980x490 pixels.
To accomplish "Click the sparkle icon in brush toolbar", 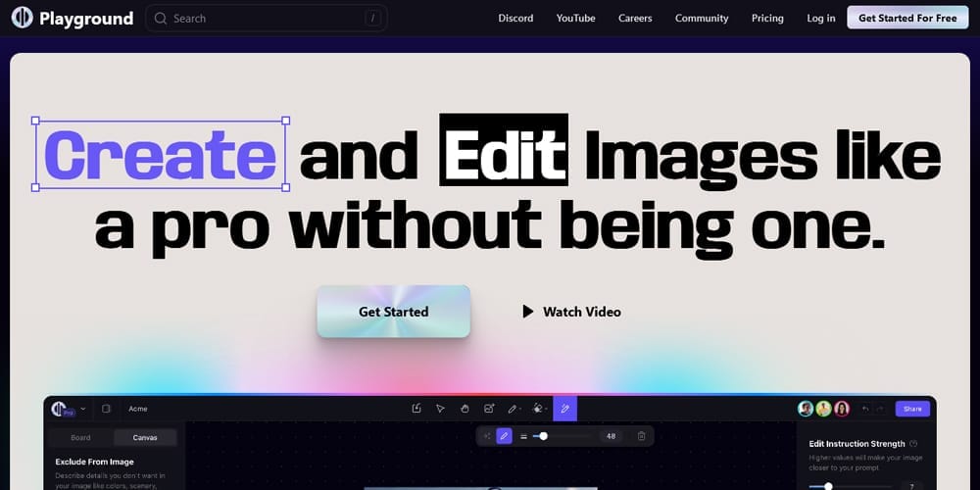I will (487, 436).
